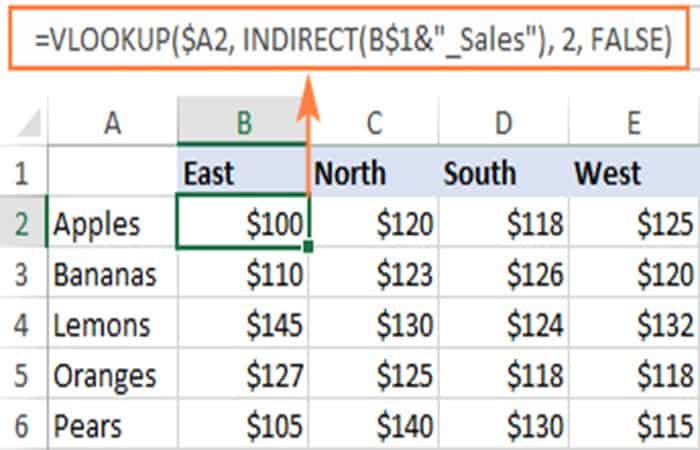Select the Lemons East value $145
700x450 pixels.
tap(243, 326)
